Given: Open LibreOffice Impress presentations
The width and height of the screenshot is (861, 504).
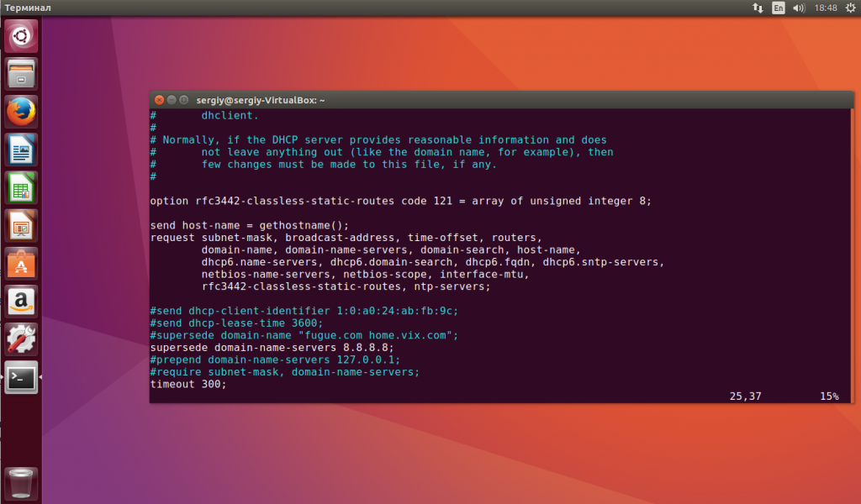Looking at the screenshot, I should (21, 225).
